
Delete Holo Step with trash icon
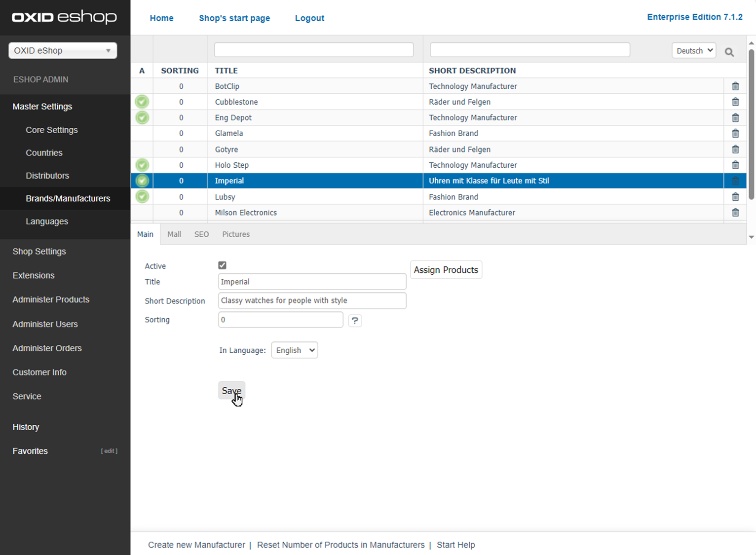[x=735, y=165]
